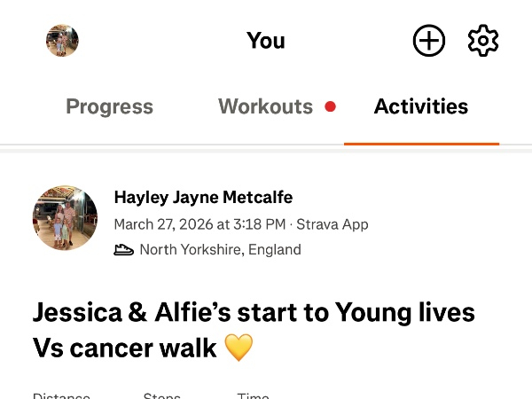Open Hayley Jayne Metcalfe's avatar photo
Screen dimensions: 532x399
point(65,218)
